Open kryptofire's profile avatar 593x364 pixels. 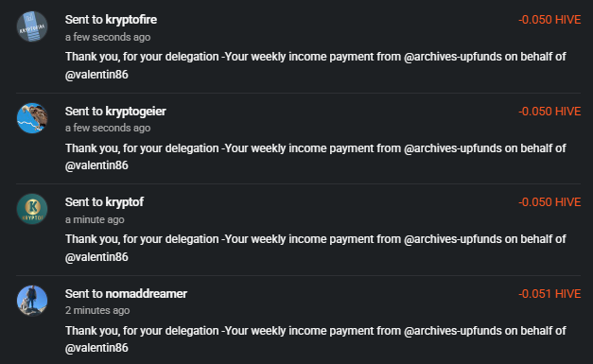click(x=32, y=26)
